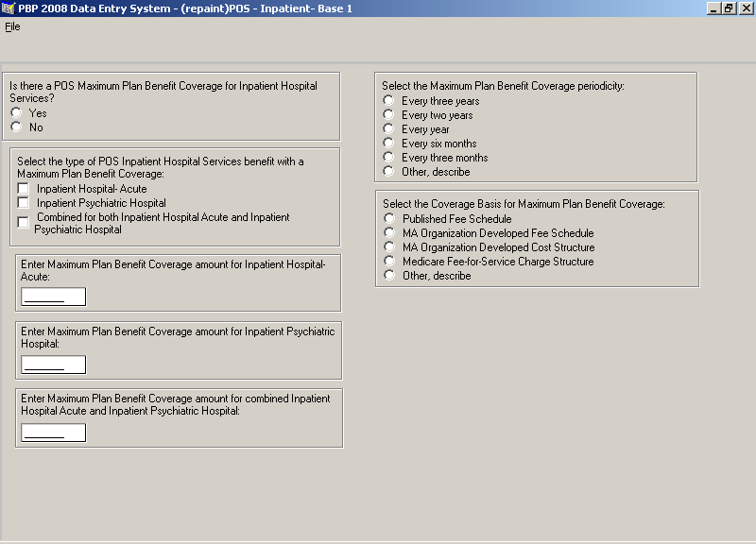Open the File menu

click(12, 26)
